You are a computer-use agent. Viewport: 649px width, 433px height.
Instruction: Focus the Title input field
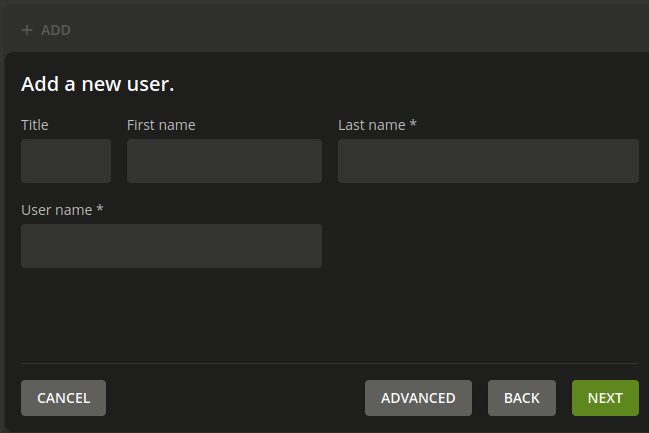click(66, 161)
